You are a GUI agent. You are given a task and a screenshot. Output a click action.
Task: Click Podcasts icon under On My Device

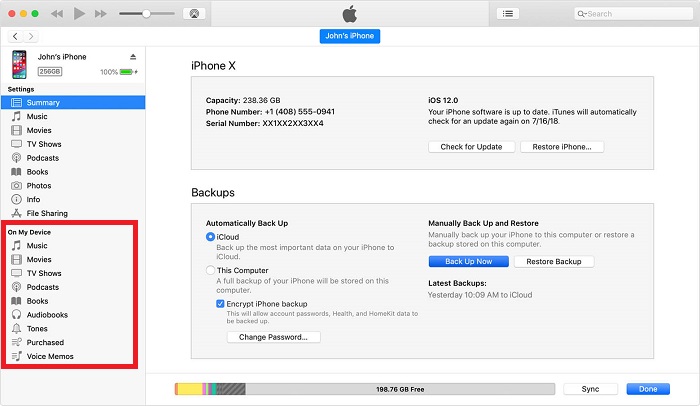tap(16, 287)
